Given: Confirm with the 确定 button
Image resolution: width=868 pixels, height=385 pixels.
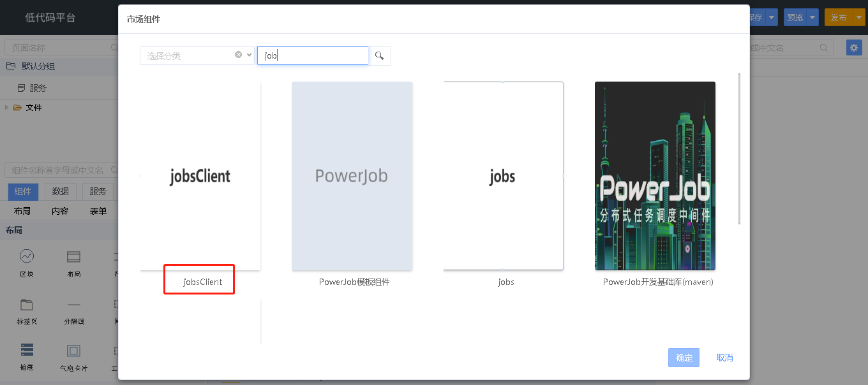Looking at the screenshot, I should coord(684,358).
